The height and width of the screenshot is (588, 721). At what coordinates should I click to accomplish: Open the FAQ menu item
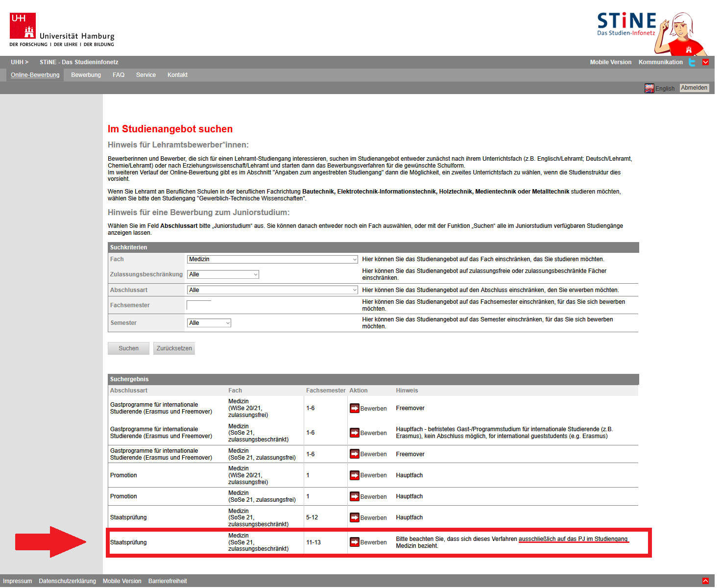pyautogui.click(x=119, y=75)
